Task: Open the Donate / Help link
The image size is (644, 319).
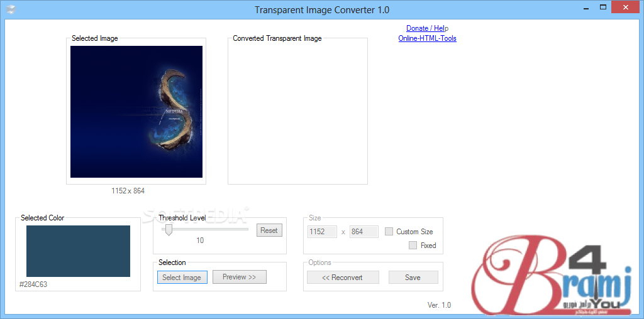Action: pos(427,28)
